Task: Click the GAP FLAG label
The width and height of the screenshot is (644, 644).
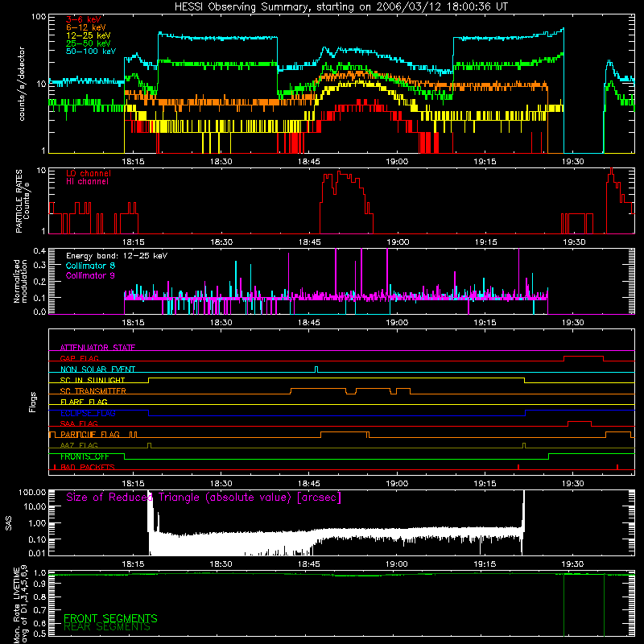Action: coord(79,358)
